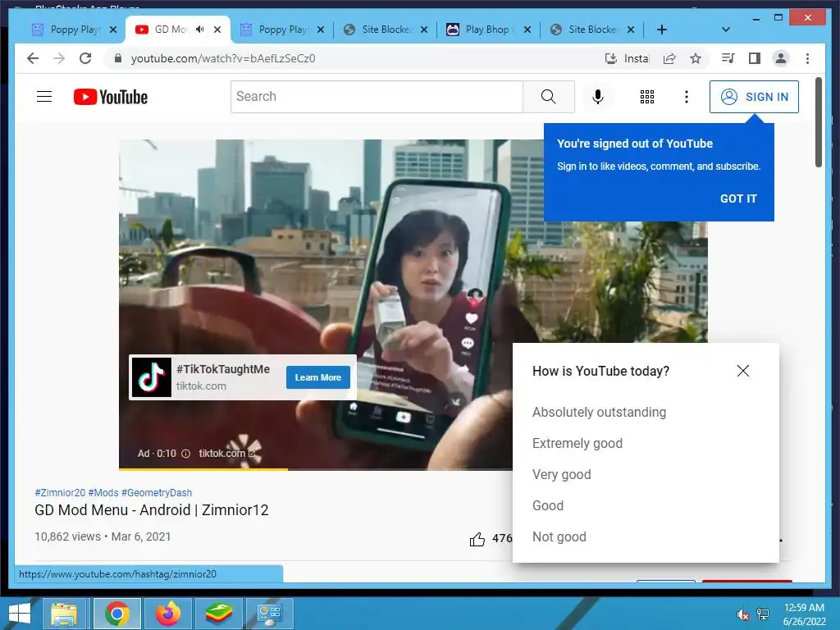The image size is (840, 630).
Task: Open the tiktok.com link in the ad overlay
Action: [226, 454]
